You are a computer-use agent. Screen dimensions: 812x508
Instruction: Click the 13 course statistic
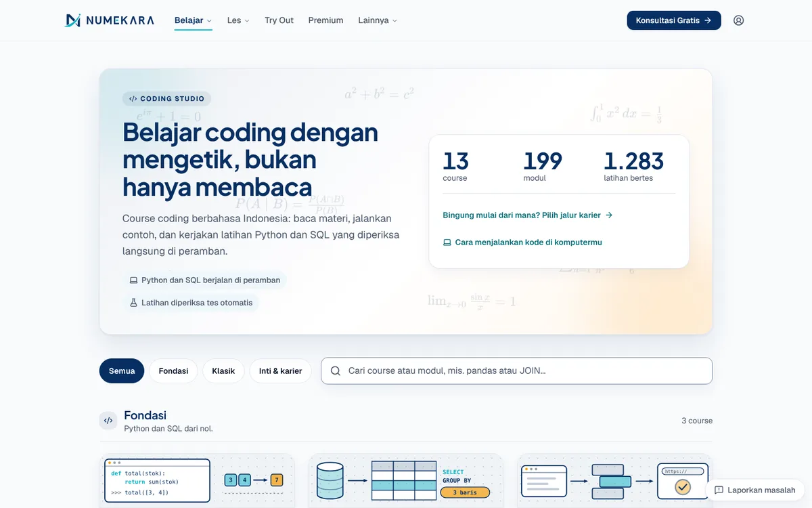455,166
